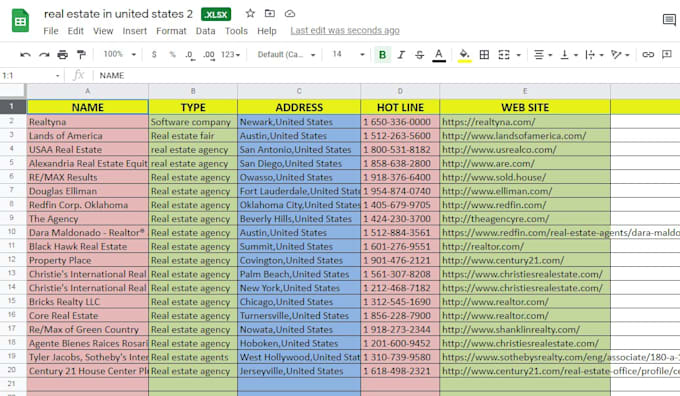Format as currency with dollar icon
This screenshot has width=680, height=396.
click(x=154, y=55)
